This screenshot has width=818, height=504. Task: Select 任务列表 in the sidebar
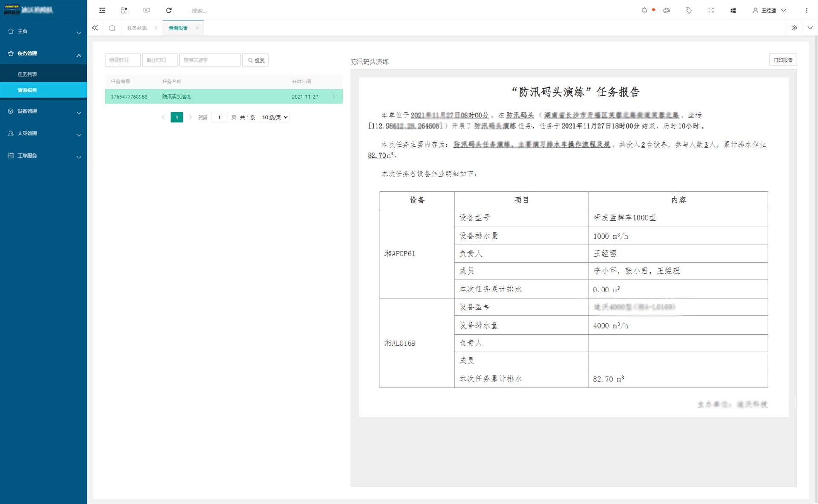tap(27, 74)
